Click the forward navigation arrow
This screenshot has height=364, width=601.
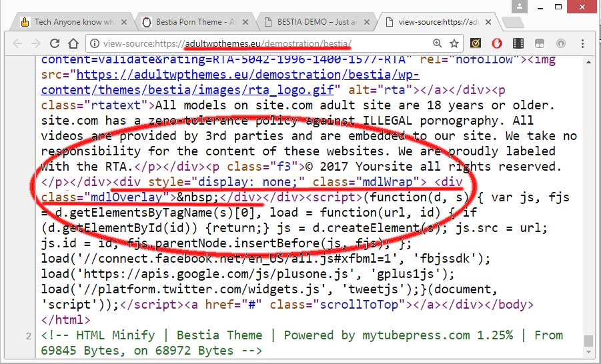(36, 43)
